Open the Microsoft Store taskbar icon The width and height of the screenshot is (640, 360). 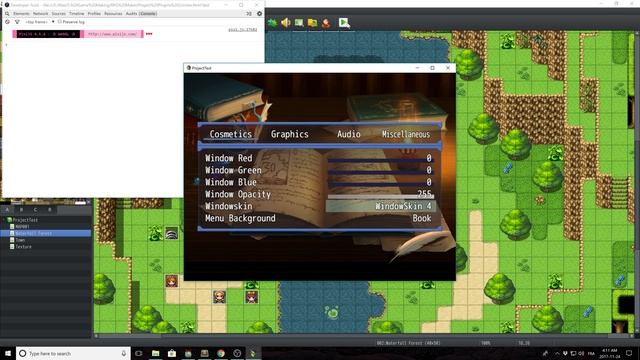pyautogui.click(x=172, y=353)
